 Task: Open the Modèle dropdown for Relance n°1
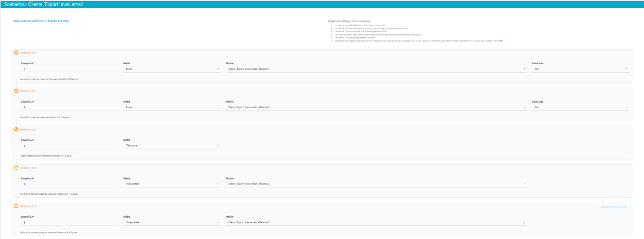tap(376, 69)
